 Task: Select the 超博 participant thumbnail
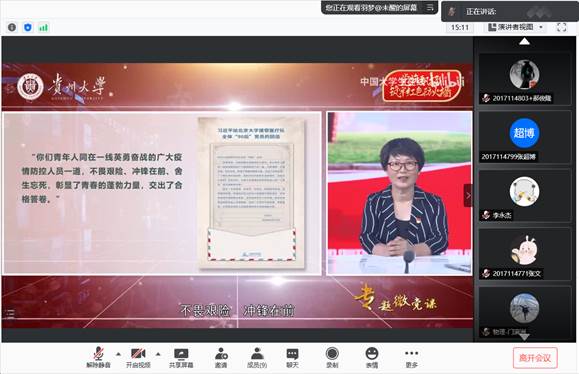(x=524, y=137)
